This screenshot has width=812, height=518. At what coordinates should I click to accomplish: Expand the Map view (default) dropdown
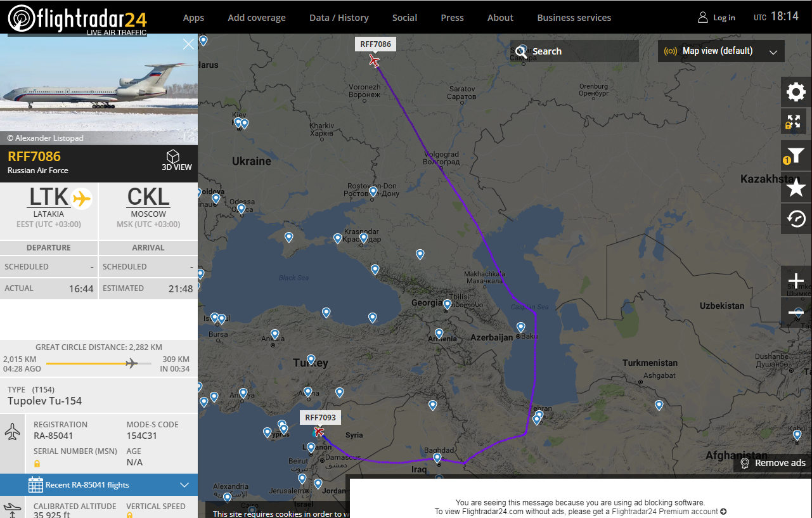pos(721,51)
